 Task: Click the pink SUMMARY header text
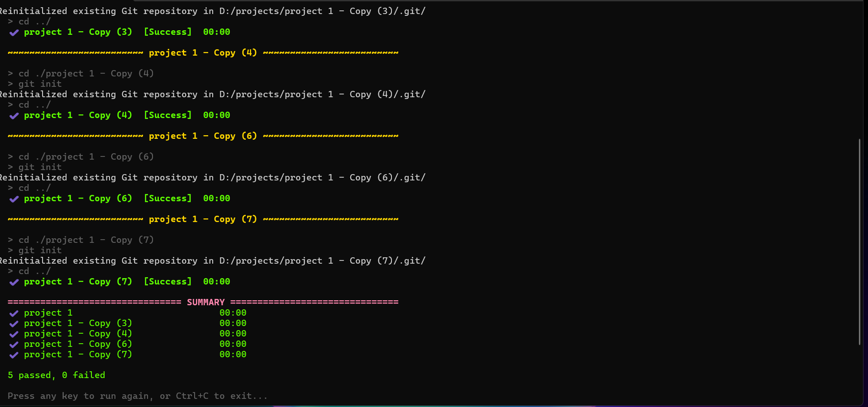pos(205,302)
